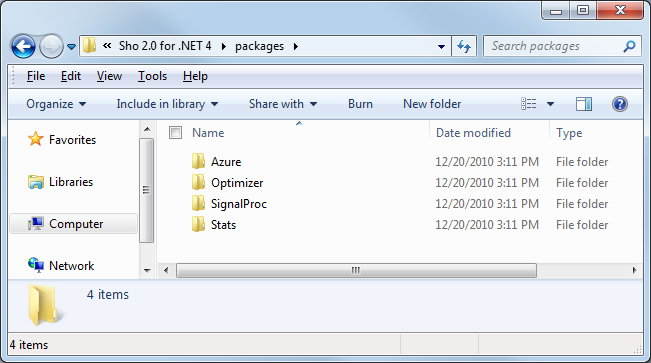Open the Tools menu
Image resolution: width=651 pixels, height=363 pixels.
pos(152,76)
